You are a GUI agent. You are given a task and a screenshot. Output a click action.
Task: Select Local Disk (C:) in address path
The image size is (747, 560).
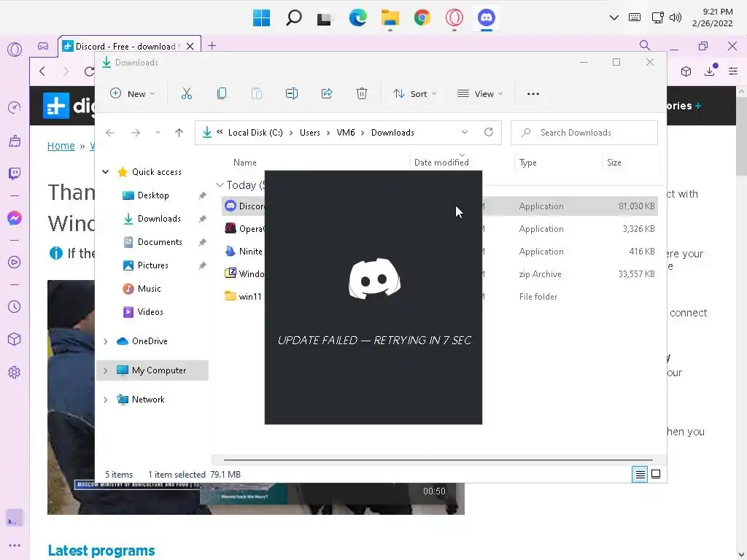255,133
